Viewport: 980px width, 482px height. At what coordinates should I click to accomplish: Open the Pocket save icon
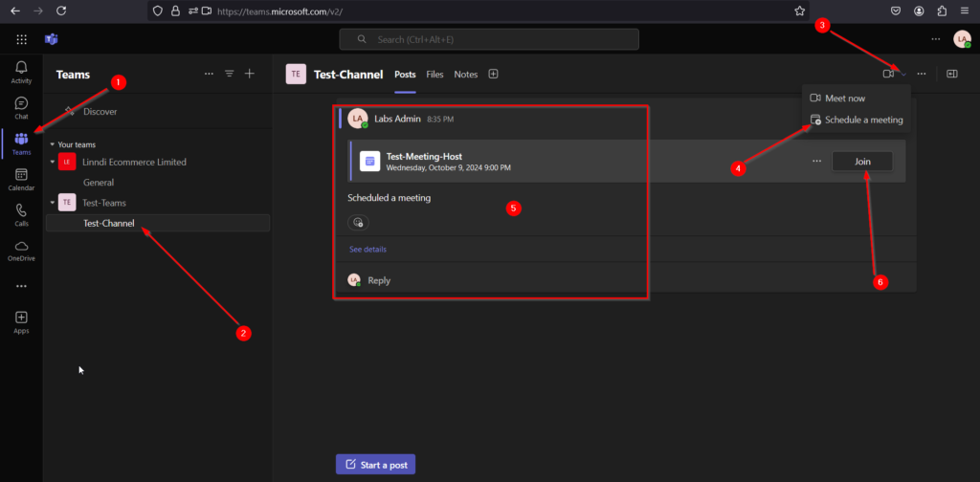[896, 11]
